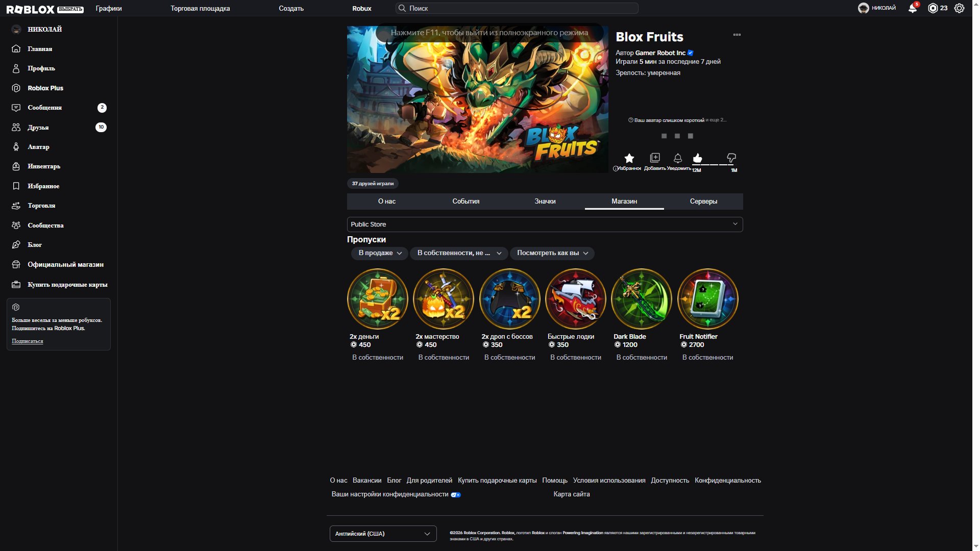980x551 pixels.
Task: Click the Dark Blade game pass icon
Action: click(641, 299)
